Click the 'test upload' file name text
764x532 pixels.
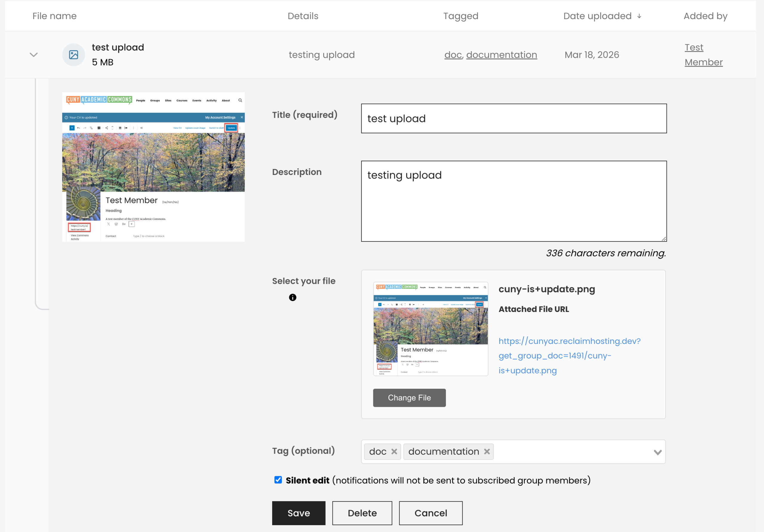pos(118,47)
